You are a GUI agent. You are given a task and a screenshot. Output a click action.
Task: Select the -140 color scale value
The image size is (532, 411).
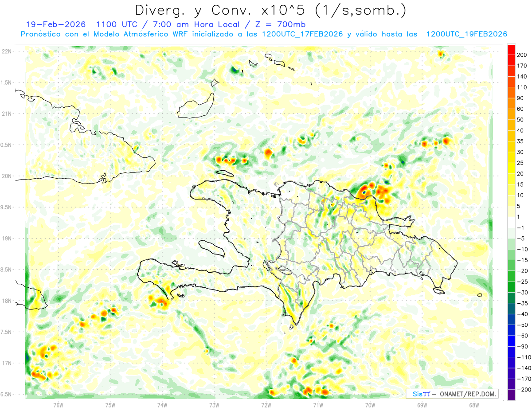tap(523, 368)
